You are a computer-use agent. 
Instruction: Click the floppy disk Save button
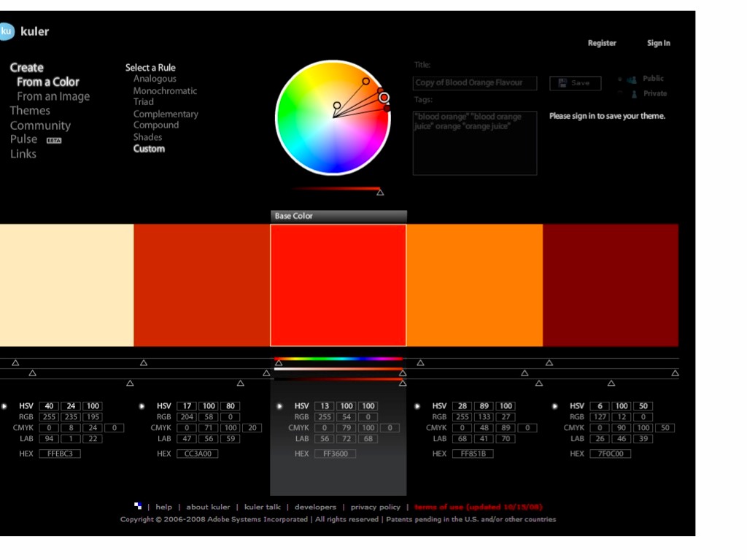click(x=575, y=83)
